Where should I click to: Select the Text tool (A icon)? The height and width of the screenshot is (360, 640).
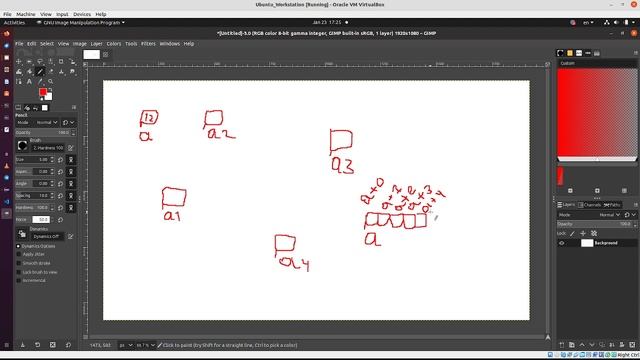[29, 82]
